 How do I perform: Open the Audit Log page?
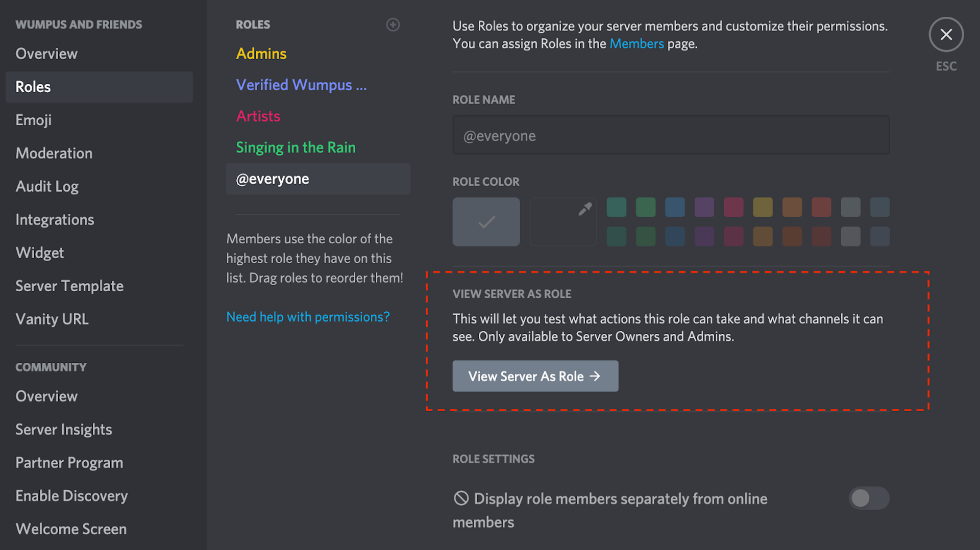coord(47,186)
